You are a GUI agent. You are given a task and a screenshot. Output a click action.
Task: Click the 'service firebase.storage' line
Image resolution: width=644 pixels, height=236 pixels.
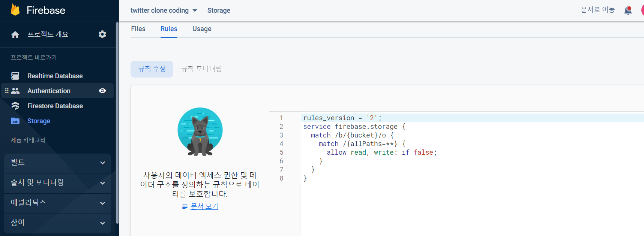(x=354, y=127)
